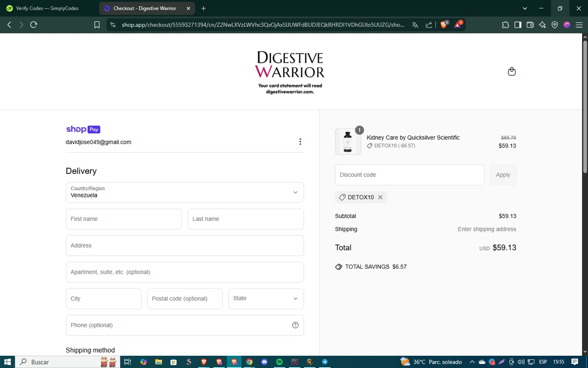
Task: Click the Discount code input field
Action: click(410, 175)
